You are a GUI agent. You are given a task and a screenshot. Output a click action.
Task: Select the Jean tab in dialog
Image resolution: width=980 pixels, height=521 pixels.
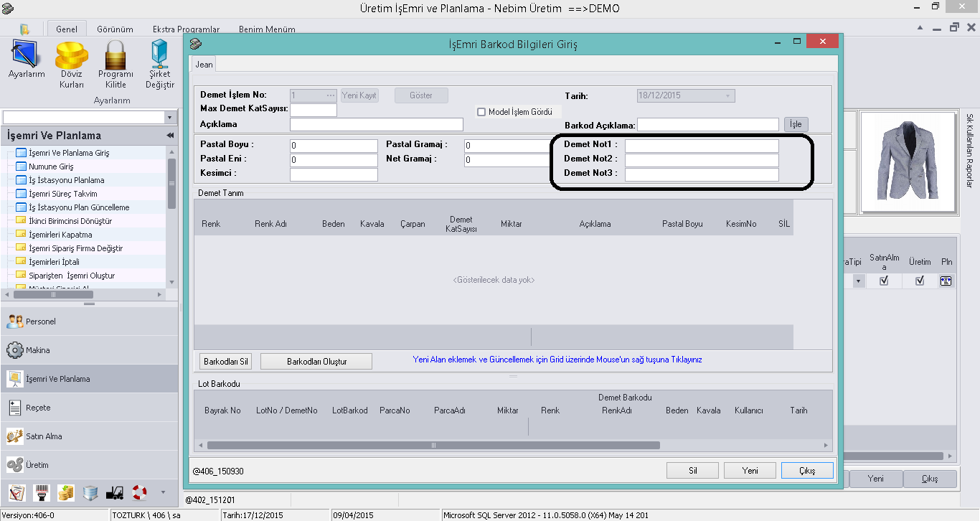tap(204, 65)
